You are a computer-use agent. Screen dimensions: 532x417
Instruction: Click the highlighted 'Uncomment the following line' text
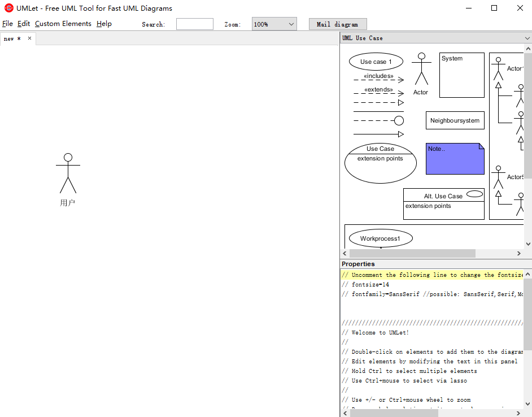click(x=432, y=275)
